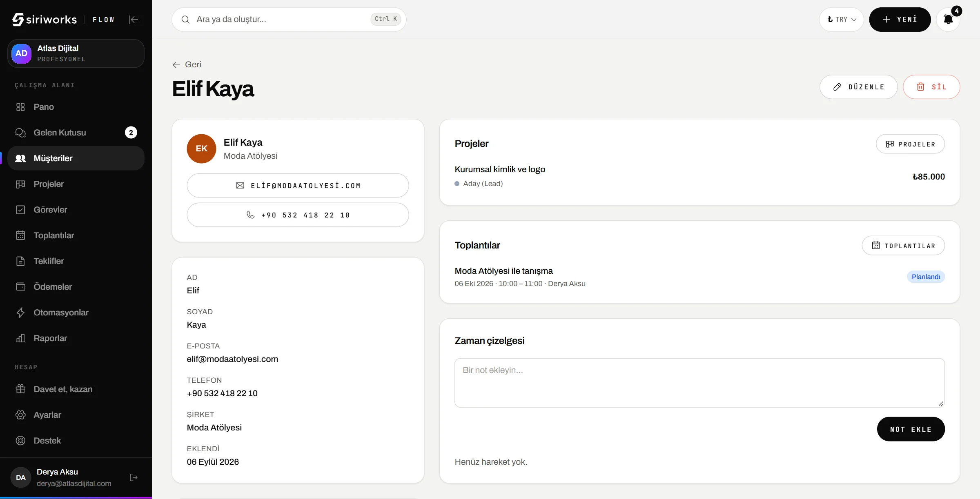Go back with the Geri arrow
Image resolution: width=980 pixels, height=499 pixels.
[x=187, y=64]
